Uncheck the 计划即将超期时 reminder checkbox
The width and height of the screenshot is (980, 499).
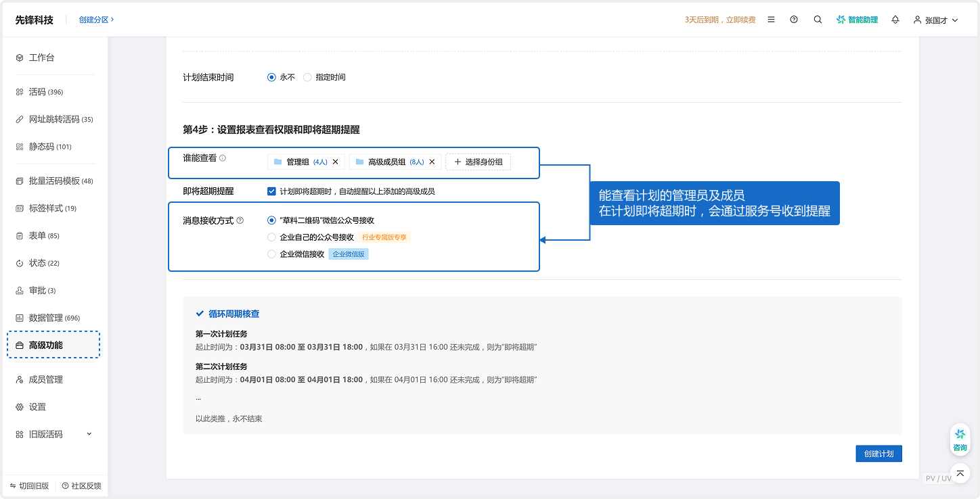coord(271,191)
